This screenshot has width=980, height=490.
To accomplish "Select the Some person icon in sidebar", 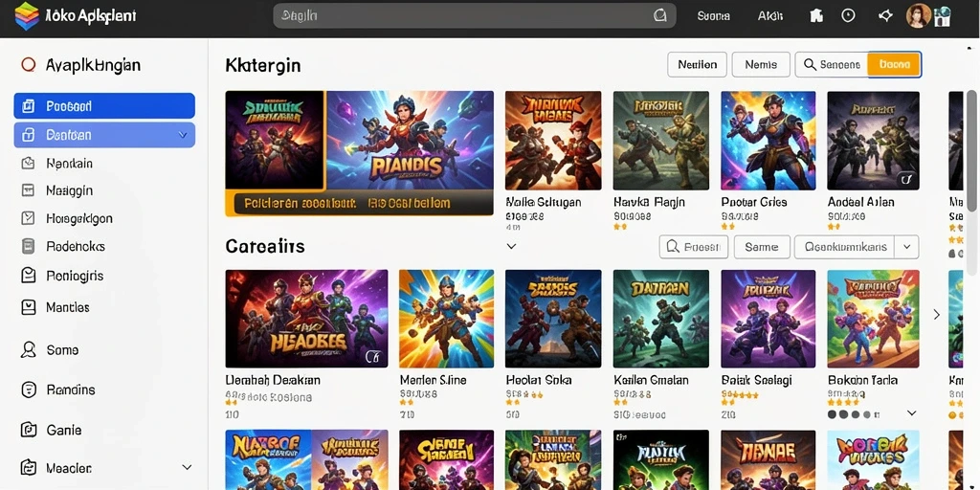I will 28,349.
